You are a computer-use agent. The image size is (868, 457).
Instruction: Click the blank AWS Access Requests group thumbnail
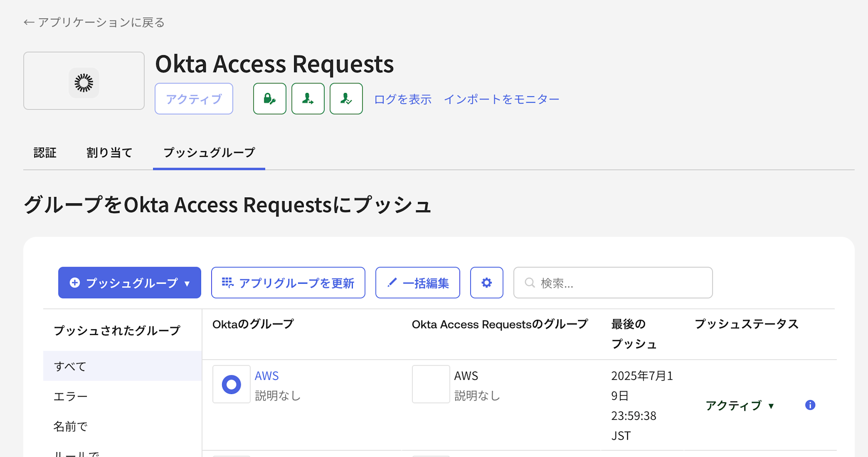[x=431, y=384]
